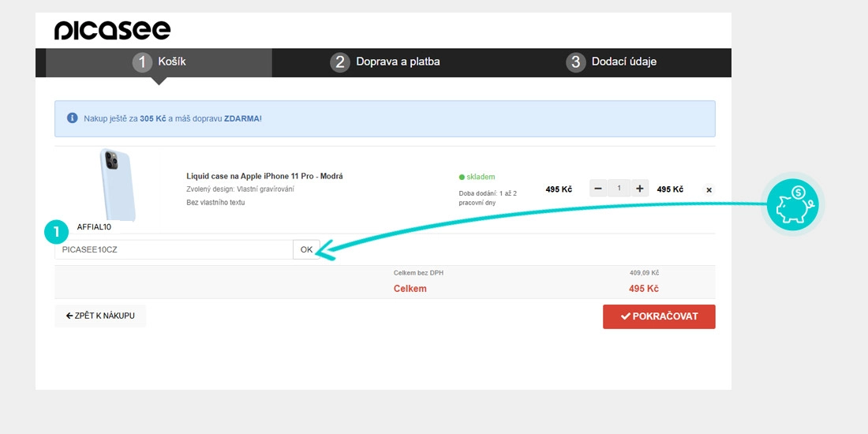This screenshot has width=868, height=434.
Task: Open the Liquid case na Apple iPhone 11 Pro title
Action: [x=264, y=176]
